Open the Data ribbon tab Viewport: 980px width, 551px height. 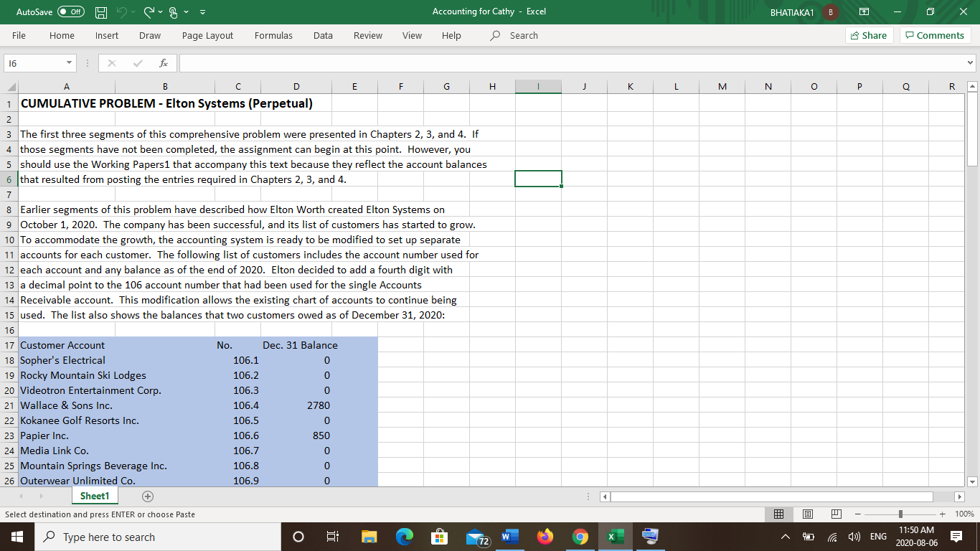(323, 35)
